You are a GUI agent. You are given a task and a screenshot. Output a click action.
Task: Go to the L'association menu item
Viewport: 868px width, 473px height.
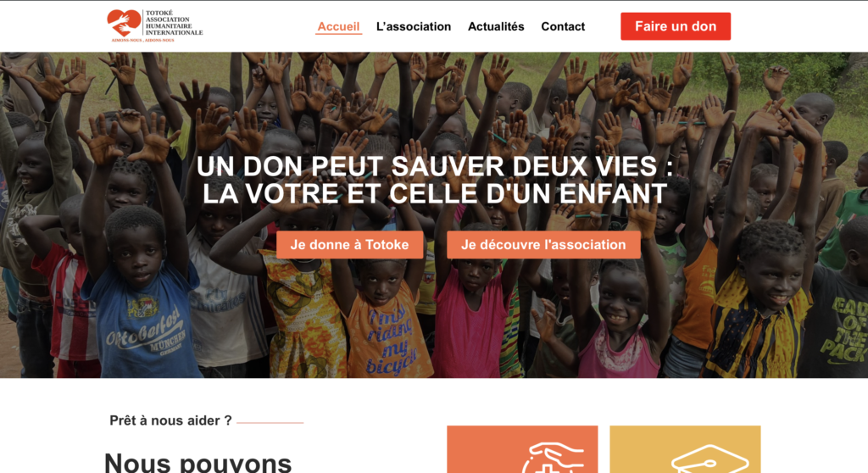point(414,26)
